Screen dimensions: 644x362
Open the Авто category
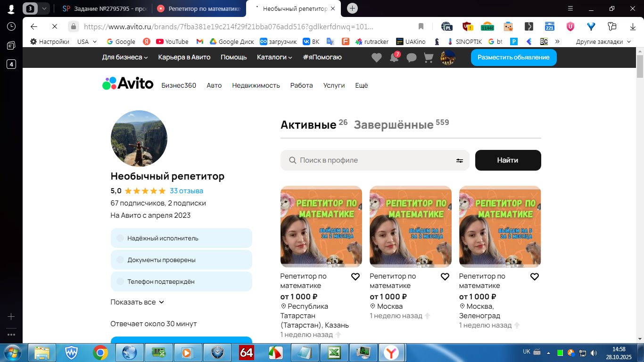214,85
